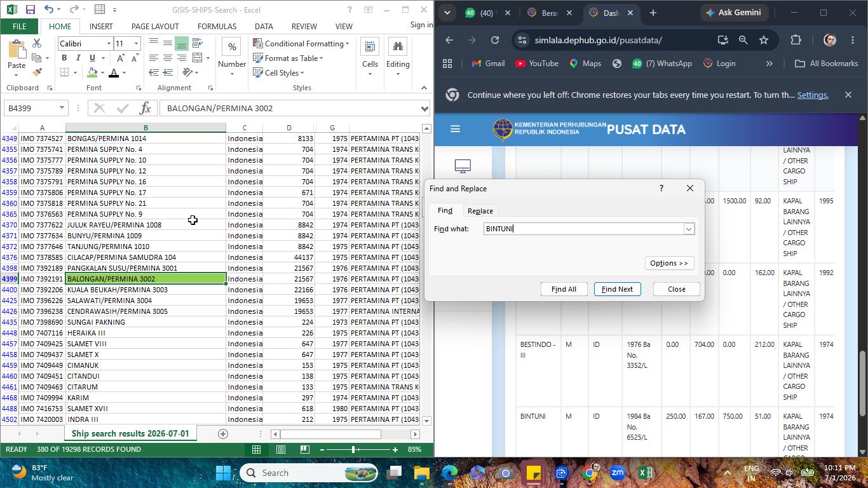The width and height of the screenshot is (868, 488).
Task: Toggle bold formatting in Excel
Action: 64,58
